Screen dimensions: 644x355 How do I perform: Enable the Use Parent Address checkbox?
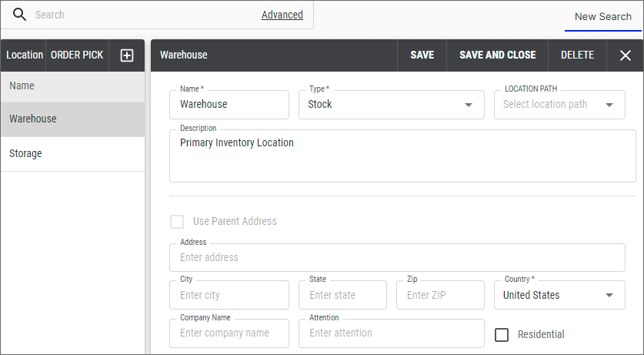tap(177, 222)
